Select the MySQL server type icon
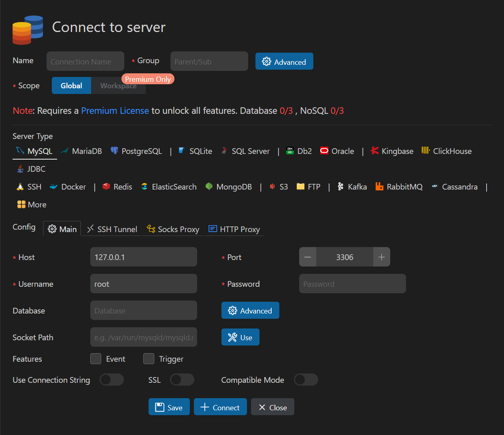Screen dimensions: 504x435 [x=20, y=151]
